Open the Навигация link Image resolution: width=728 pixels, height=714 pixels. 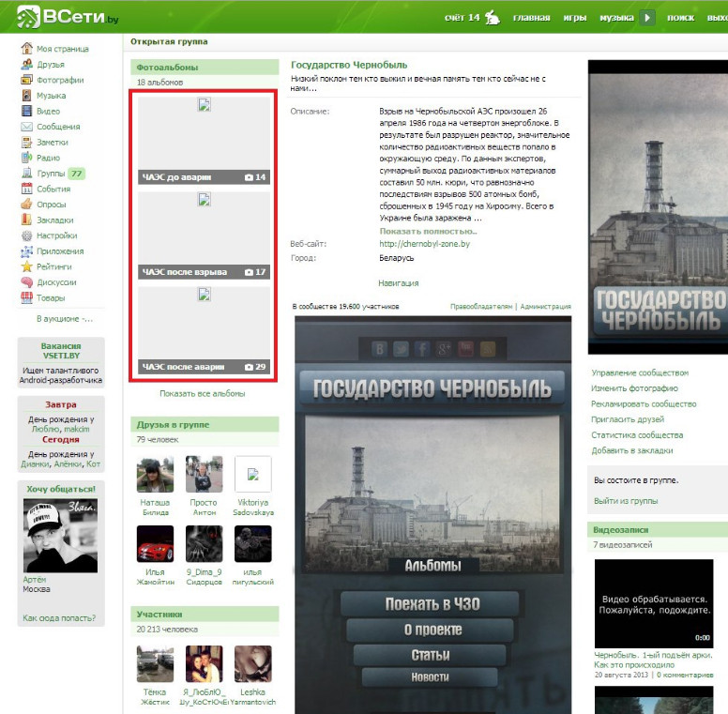coord(398,283)
